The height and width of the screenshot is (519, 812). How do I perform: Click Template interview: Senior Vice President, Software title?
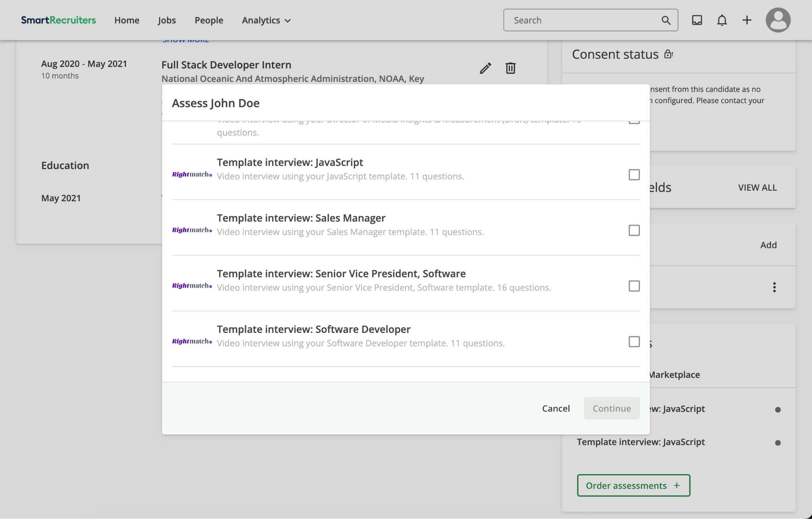click(341, 274)
